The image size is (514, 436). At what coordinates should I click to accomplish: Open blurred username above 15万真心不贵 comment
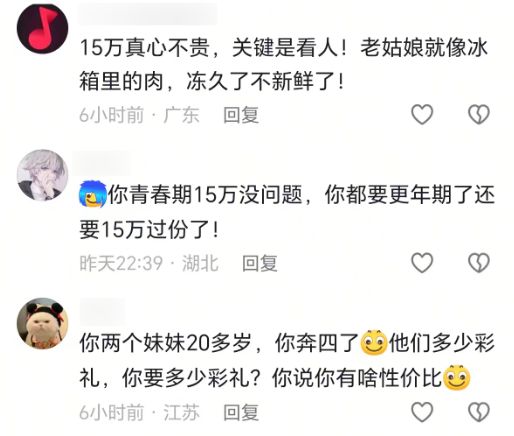click(x=148, y=15)
